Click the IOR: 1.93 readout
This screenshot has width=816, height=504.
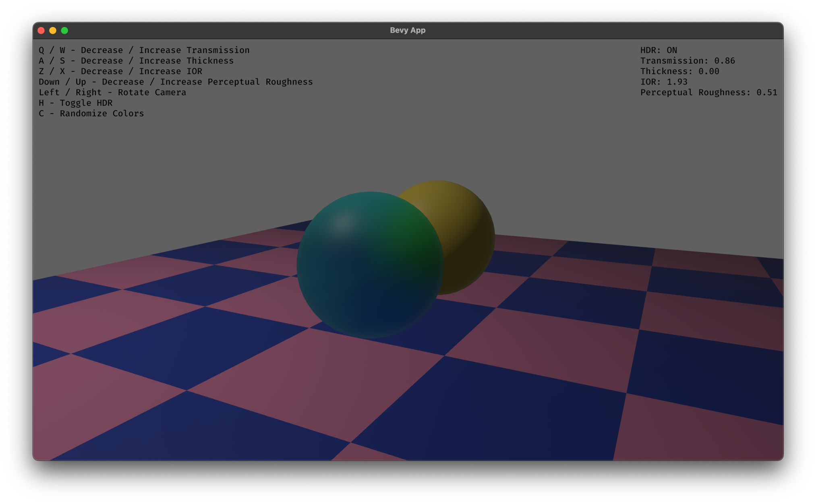tap(664, 82)
